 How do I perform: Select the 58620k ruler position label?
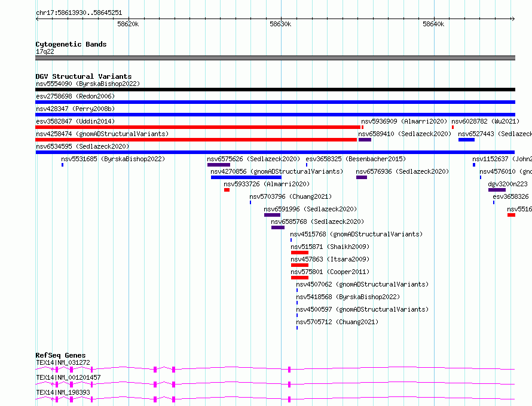pos(128,24)
